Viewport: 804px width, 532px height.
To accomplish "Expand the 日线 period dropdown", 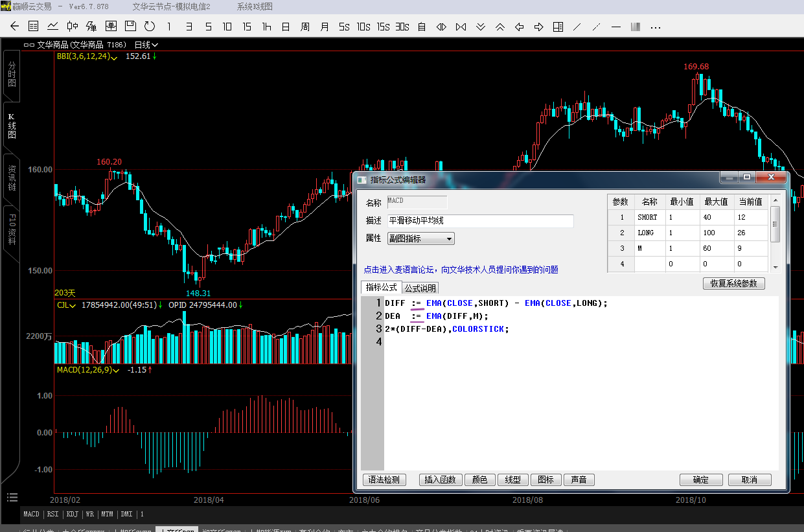I will (146, 45).
